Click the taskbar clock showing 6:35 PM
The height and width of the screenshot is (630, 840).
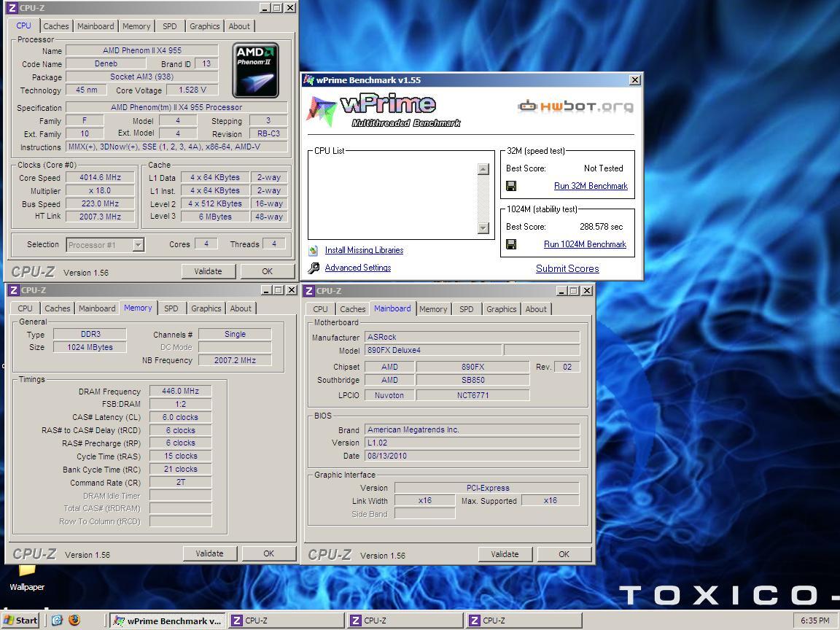coord(814,621)
